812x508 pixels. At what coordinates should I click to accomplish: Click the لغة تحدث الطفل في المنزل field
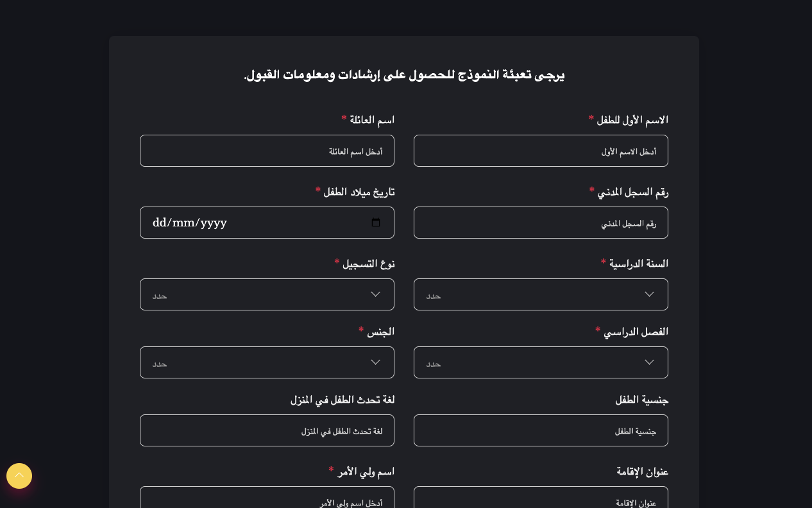pos(267,430)
